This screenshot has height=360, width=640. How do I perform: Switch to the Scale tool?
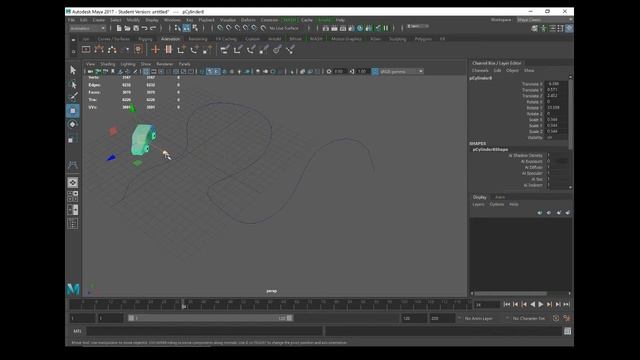(73, 139)
